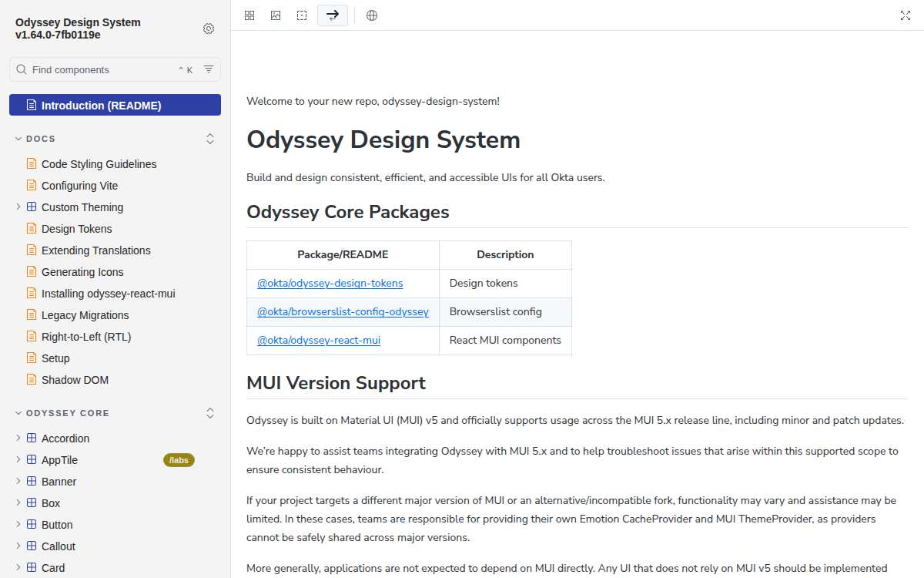Toggle the outline dashed-square toolbar icon
Image resolution: width=924 pixels, height=578 pixels.
click(x=302, y=15)
